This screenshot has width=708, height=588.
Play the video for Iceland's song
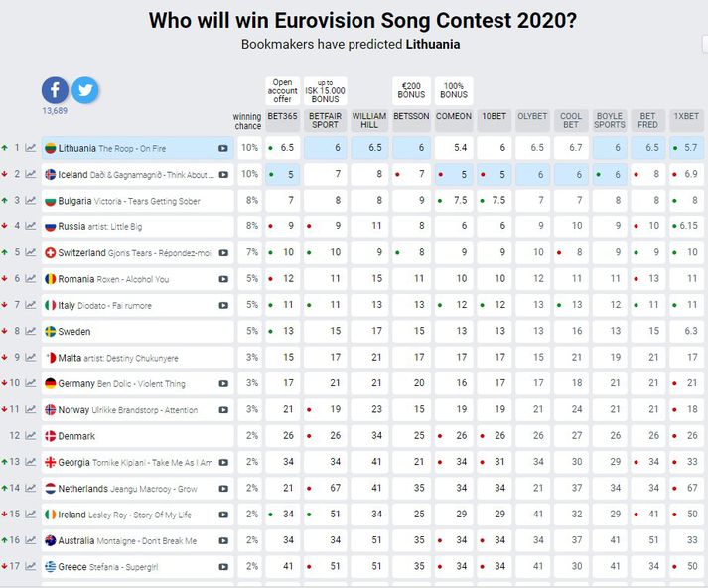(223, 175)
